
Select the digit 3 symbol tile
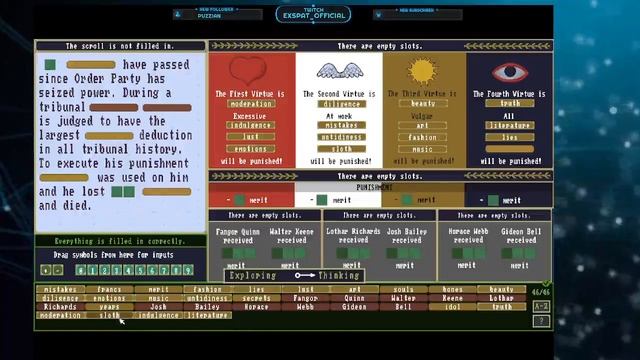tap(116, 270)
